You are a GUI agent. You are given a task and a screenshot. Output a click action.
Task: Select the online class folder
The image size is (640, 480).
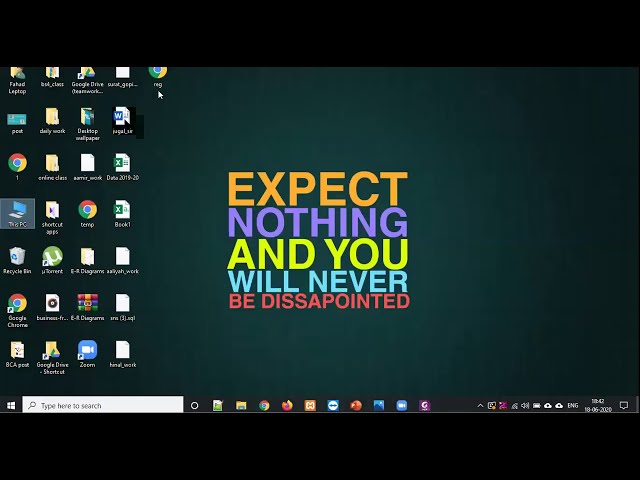[52, 167]
